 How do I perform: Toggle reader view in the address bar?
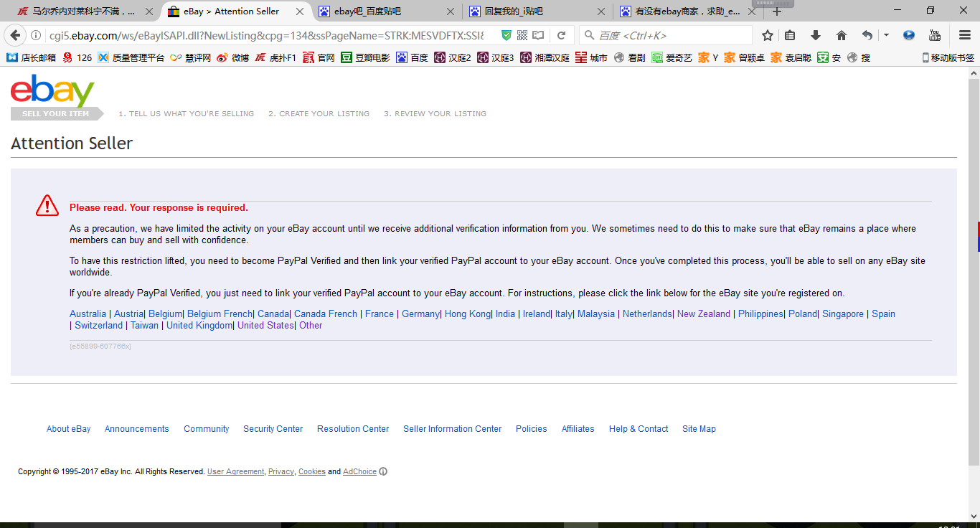[538, 35]
